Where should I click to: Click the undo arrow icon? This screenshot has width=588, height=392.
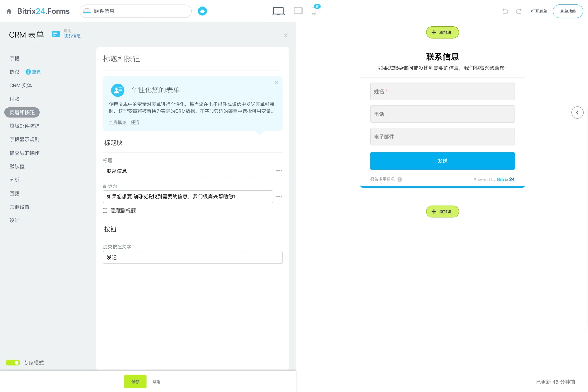pyautogui.click(x=505, y=11)
